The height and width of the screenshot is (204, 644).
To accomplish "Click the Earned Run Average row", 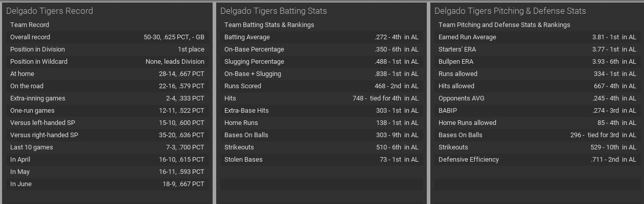I will (537, 37).
